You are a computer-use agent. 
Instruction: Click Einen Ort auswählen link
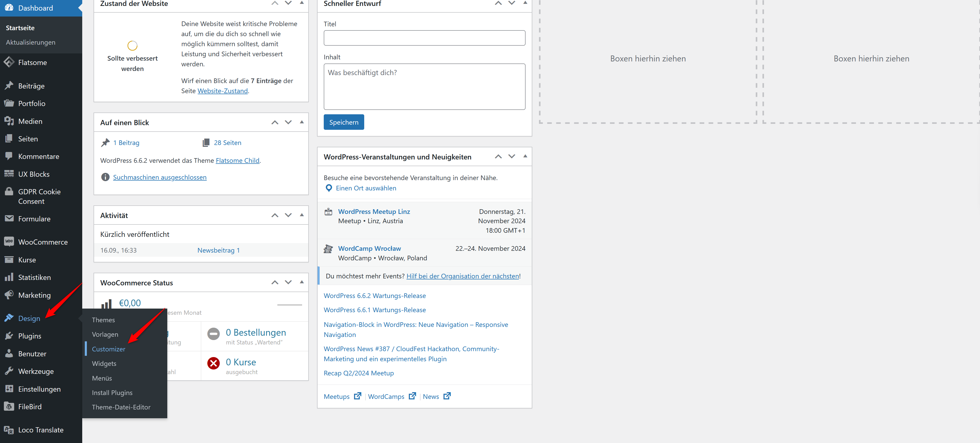[366, 188]
